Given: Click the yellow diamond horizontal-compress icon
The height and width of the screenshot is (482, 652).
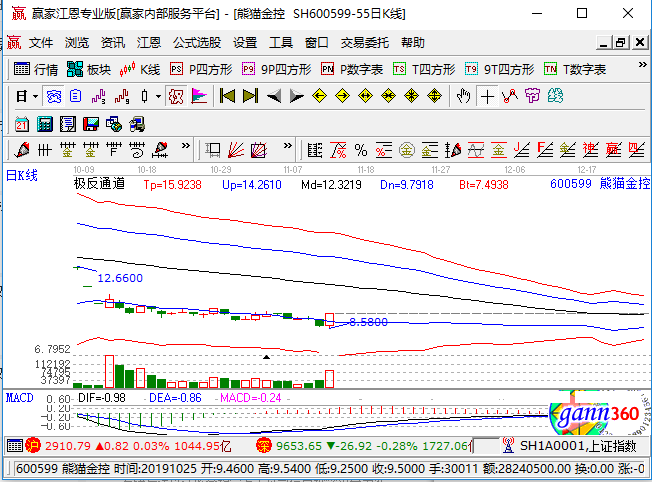Looking at the screenshot, I should click(388, 96).
